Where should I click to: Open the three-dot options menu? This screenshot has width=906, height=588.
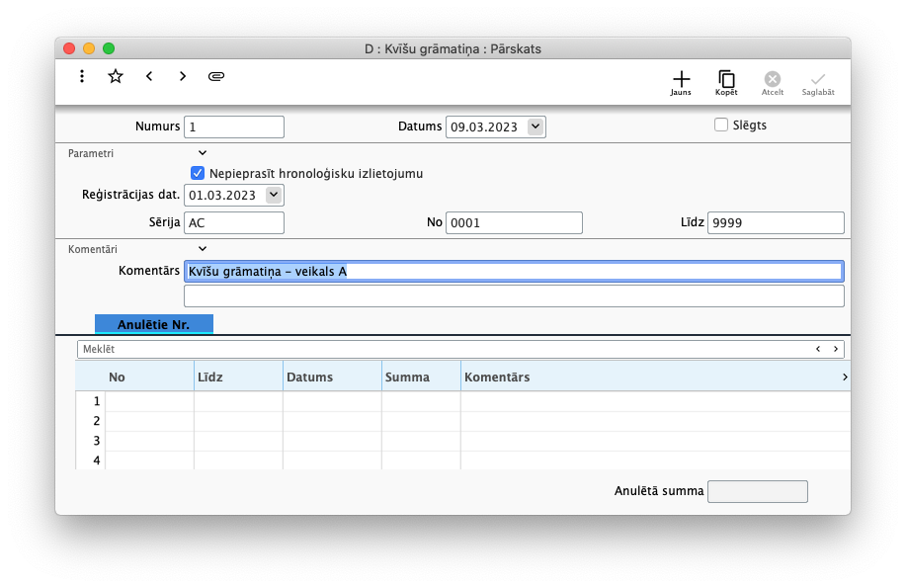tap(82, 76)
